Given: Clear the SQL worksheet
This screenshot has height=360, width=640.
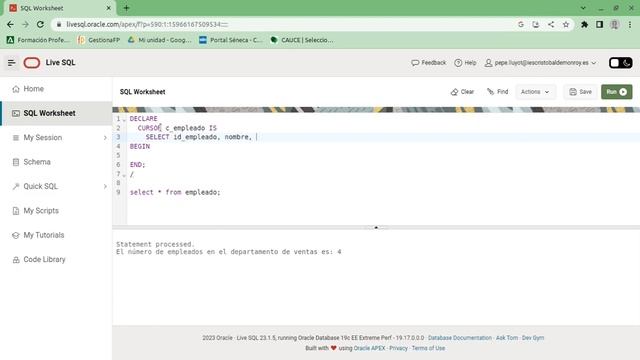Looking at the screenshot, I should tap(462, 92).
